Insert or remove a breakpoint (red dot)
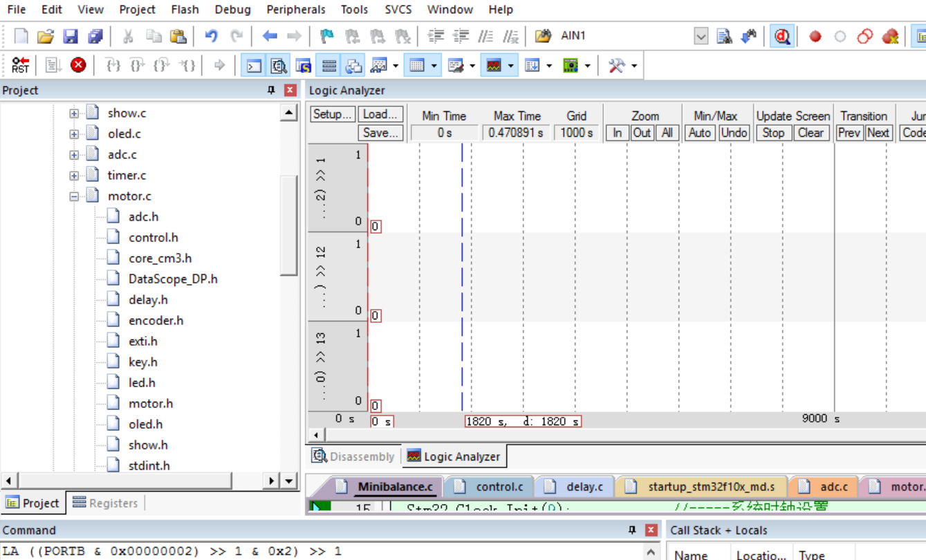 click(x=815, y=36)
